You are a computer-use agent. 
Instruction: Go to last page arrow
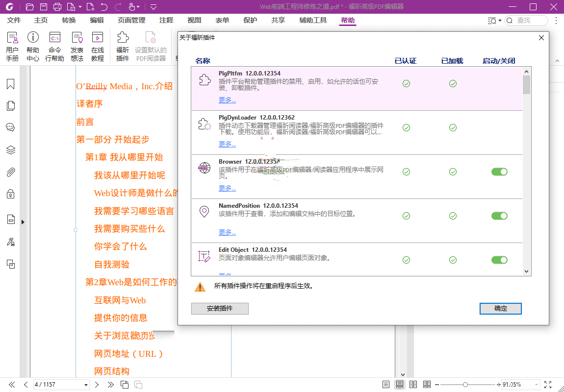point(110,385)
